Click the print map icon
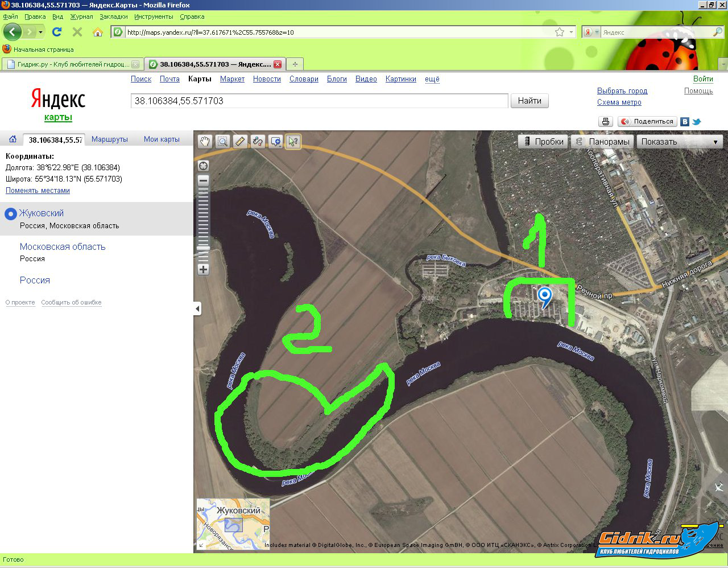Image resolution: width=728 pixels, height=568 pixels. click(606, 121)
